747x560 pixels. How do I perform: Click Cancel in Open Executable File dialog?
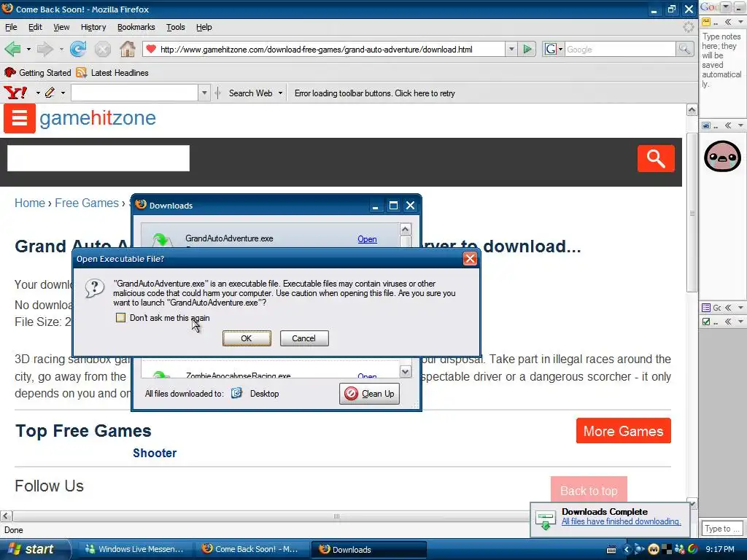coord(304,338)
